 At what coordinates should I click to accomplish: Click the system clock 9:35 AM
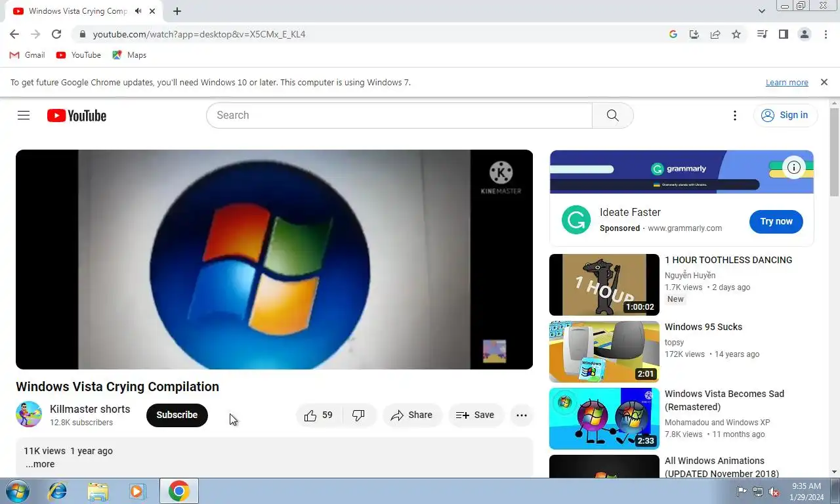[807, 486]
